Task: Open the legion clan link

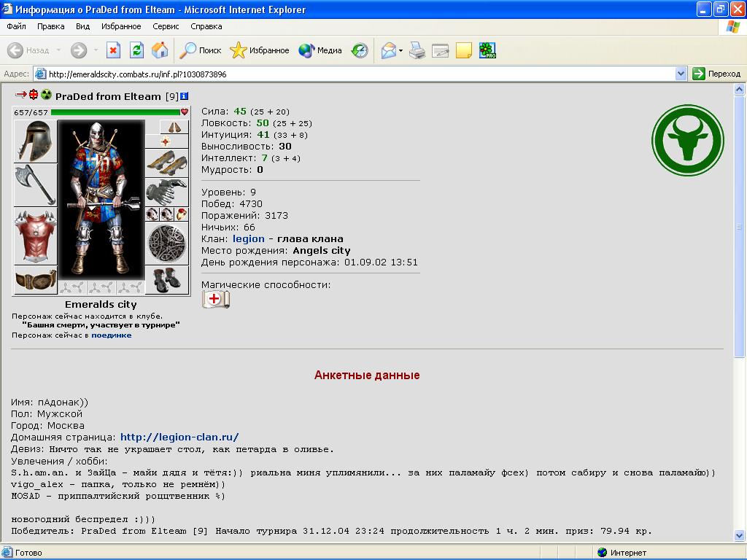Action: pyautogui.click(x=248, y=239)
